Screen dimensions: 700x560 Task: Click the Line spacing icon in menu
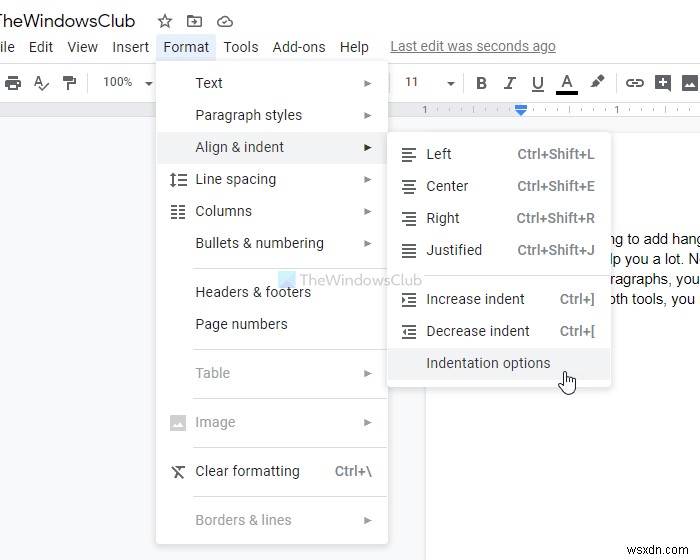pyautogui.click(x=178, y=180)
